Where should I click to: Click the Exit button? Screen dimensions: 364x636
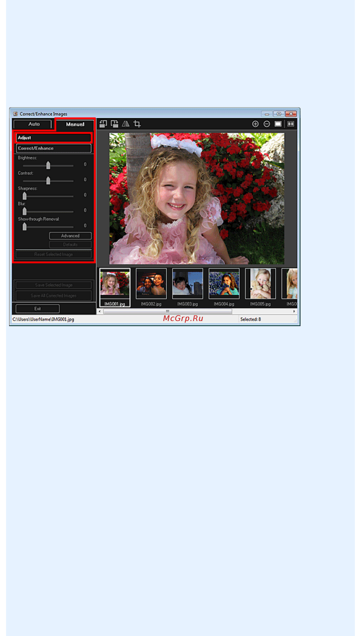(37, 309)
